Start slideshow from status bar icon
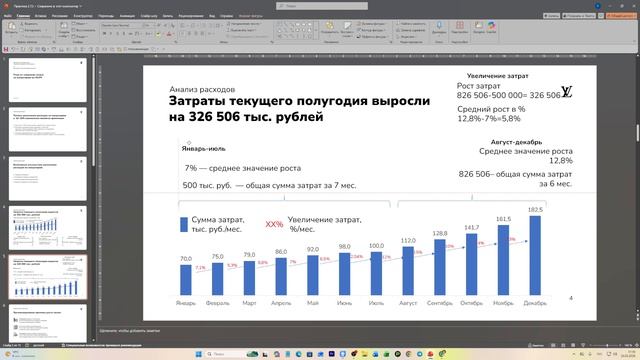 [583, 345]
